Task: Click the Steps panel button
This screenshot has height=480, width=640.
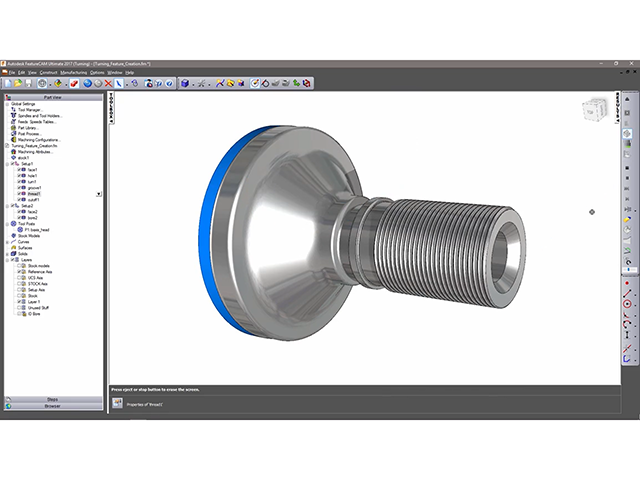Action: click(52, 399)
